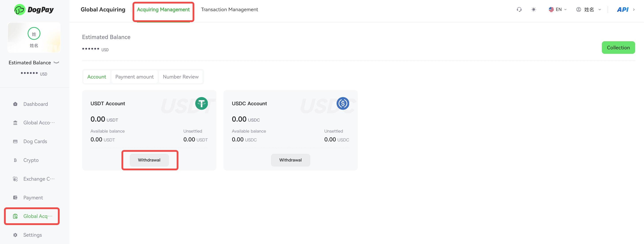Click Withdrawal in USDT Account card
The height and width of the screenshot is (244, 644).
tap(149, 160)
